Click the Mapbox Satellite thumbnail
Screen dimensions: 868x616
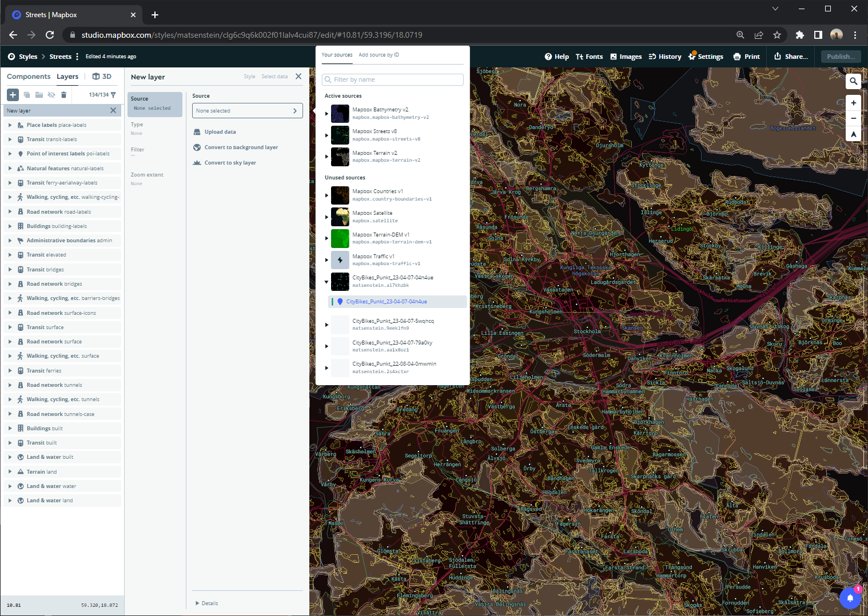(340, 217)
